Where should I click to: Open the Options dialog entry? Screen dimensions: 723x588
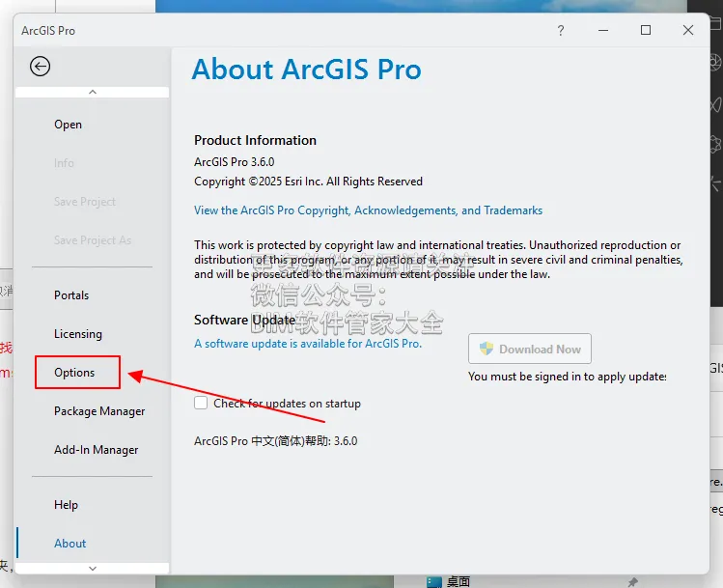click(74, 372)
